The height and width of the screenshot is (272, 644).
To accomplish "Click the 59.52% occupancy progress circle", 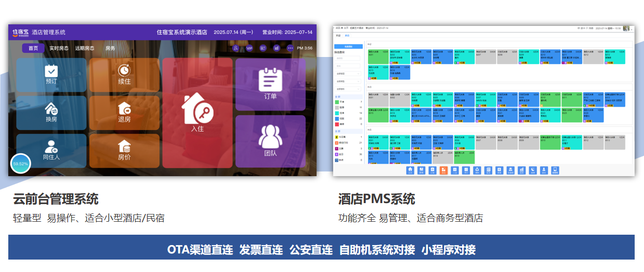I will click(21, 163).
